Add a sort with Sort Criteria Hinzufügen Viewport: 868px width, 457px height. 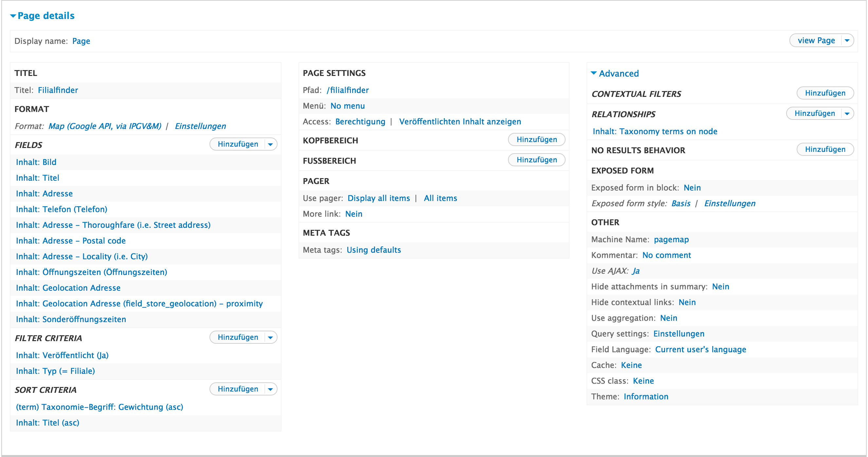click(238, 389)
